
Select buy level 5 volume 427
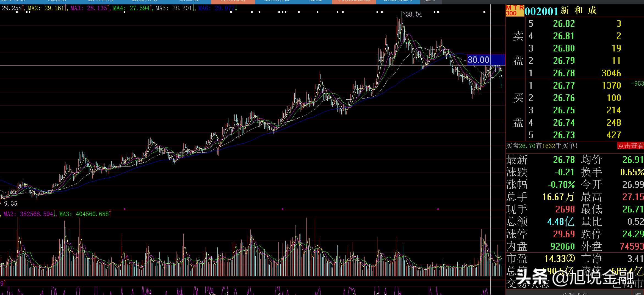(x=613, y=135)
